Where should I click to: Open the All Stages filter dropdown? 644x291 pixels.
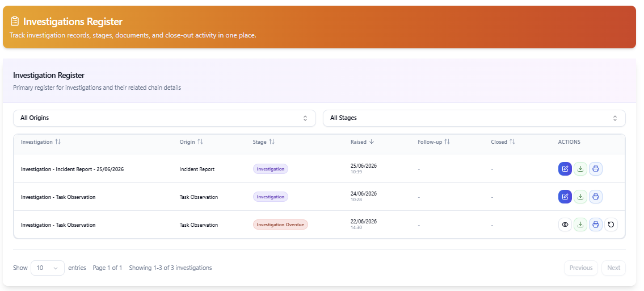coord(474,118)
